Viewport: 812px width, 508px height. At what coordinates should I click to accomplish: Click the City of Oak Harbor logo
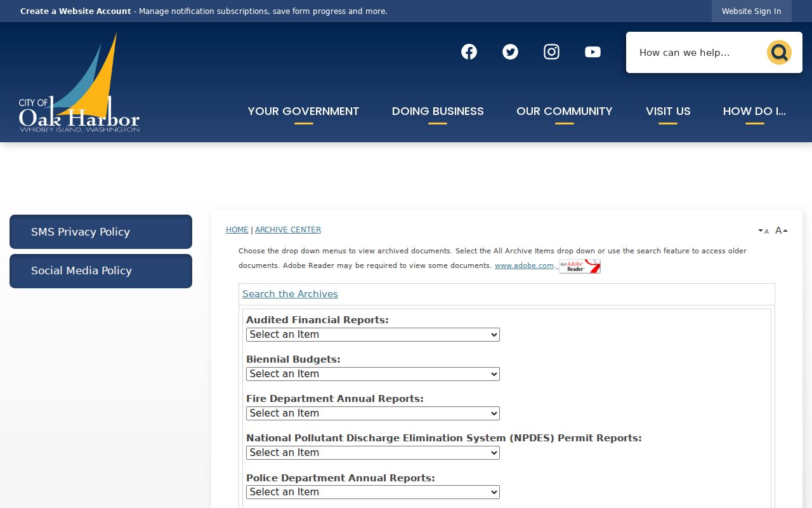79,83
